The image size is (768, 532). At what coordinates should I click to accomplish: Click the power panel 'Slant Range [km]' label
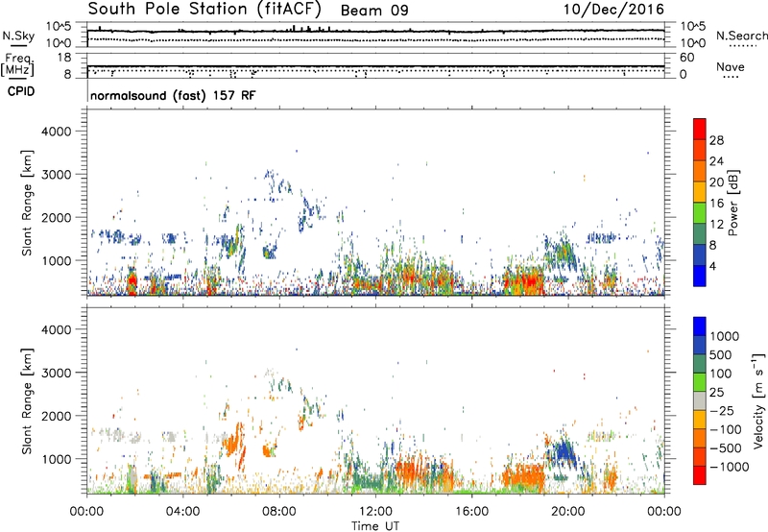27,203
